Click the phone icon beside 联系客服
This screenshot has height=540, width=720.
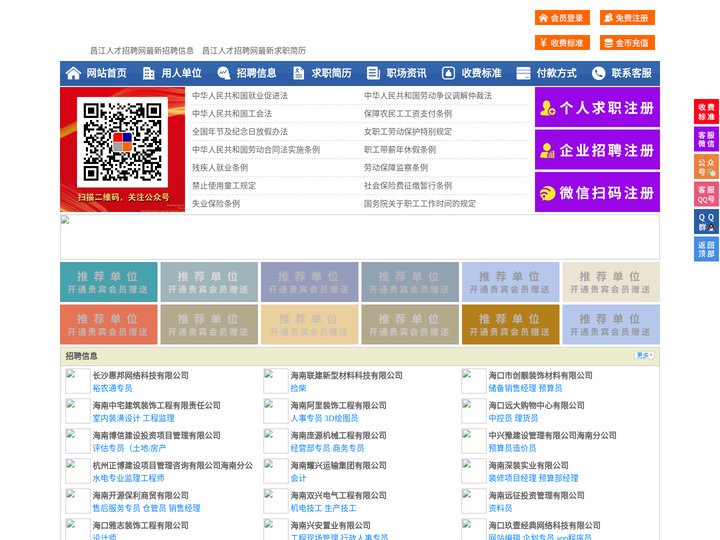pyautogui.click(x=598, y=73)
